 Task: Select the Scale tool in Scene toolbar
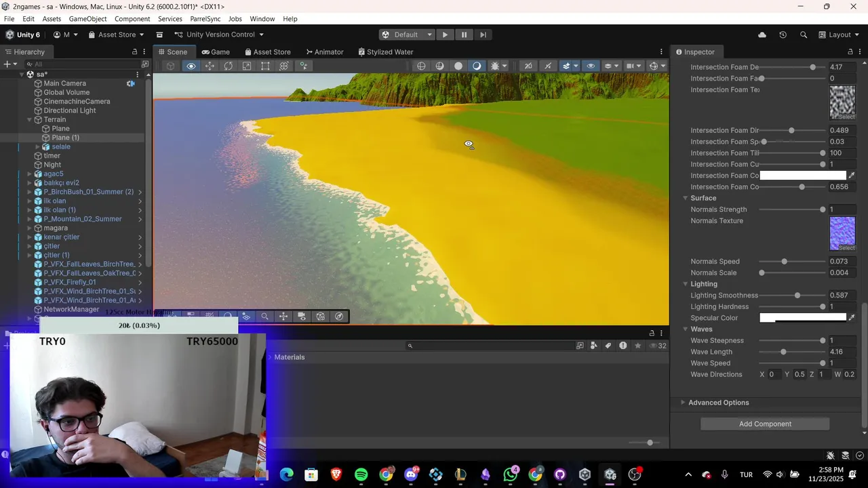[247, 66]
